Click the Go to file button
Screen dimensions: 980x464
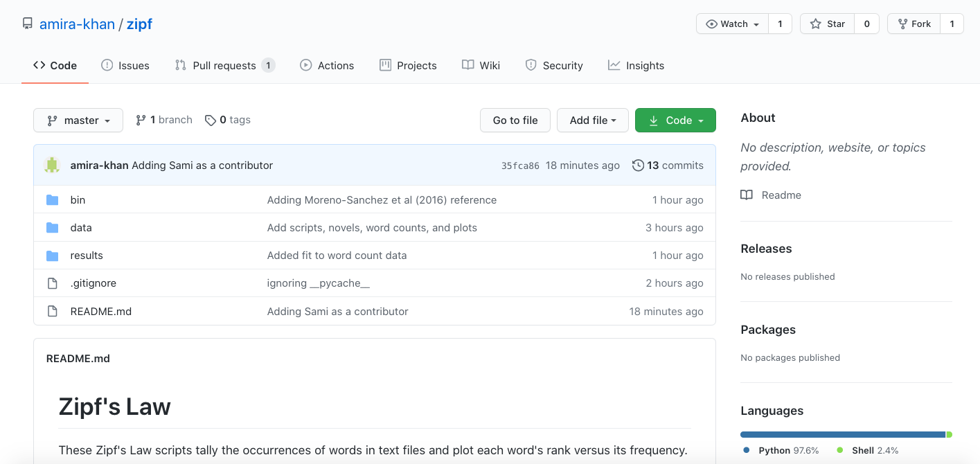pyautogui.click(x=515, y=120)
